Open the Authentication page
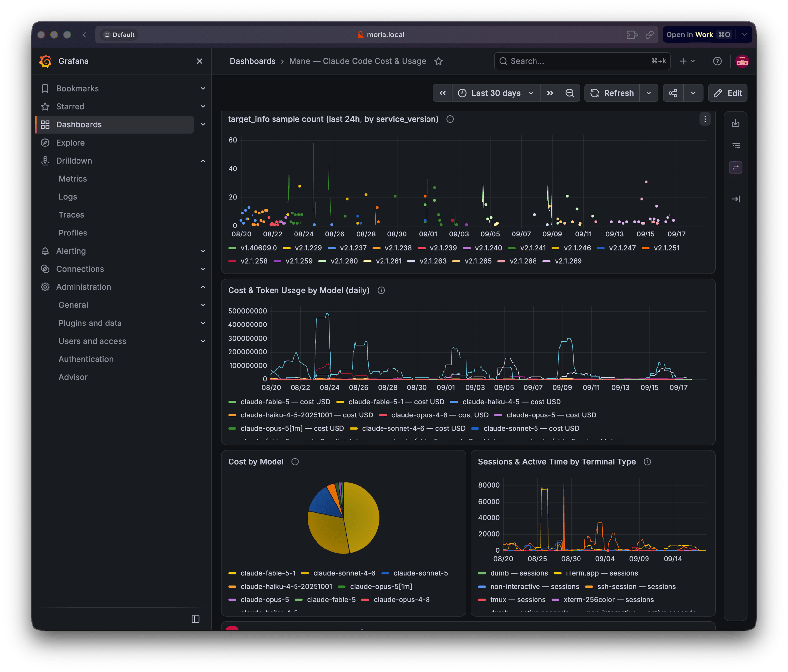Screen dimensions: 788x672 tap(86, 359)
